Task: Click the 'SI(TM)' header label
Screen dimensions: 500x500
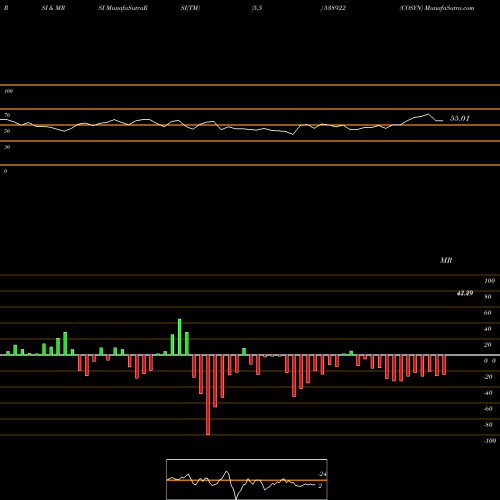Action: (x=190, y=8)
